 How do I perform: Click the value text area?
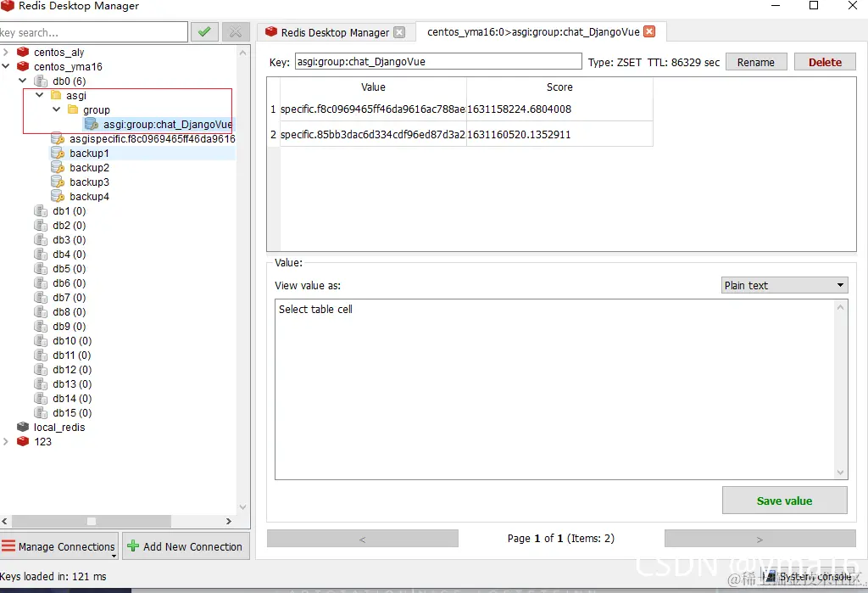[x=555, y=389]
